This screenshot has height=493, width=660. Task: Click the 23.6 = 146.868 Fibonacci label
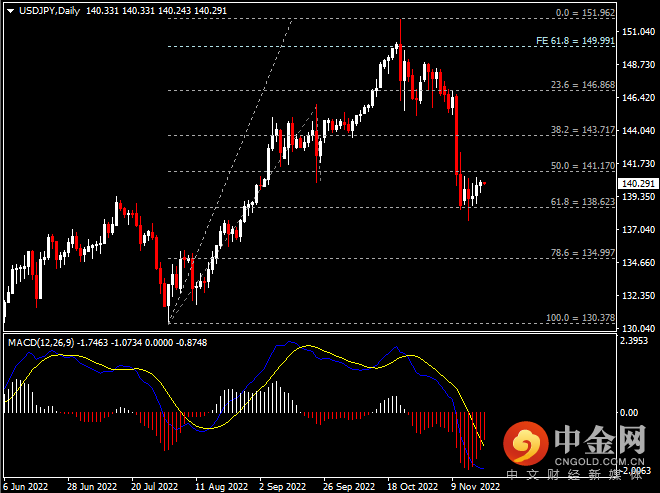point(583,85)
